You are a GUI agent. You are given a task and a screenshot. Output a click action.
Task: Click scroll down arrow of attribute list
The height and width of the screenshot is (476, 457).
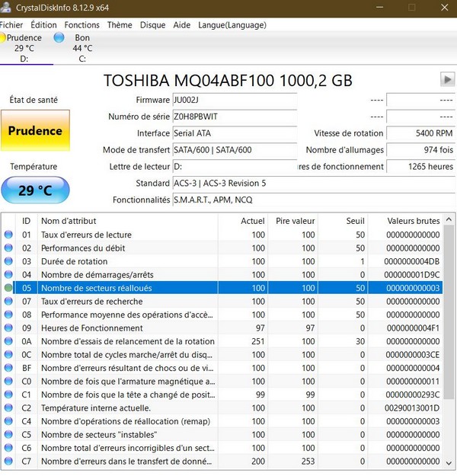click(449, 462)
